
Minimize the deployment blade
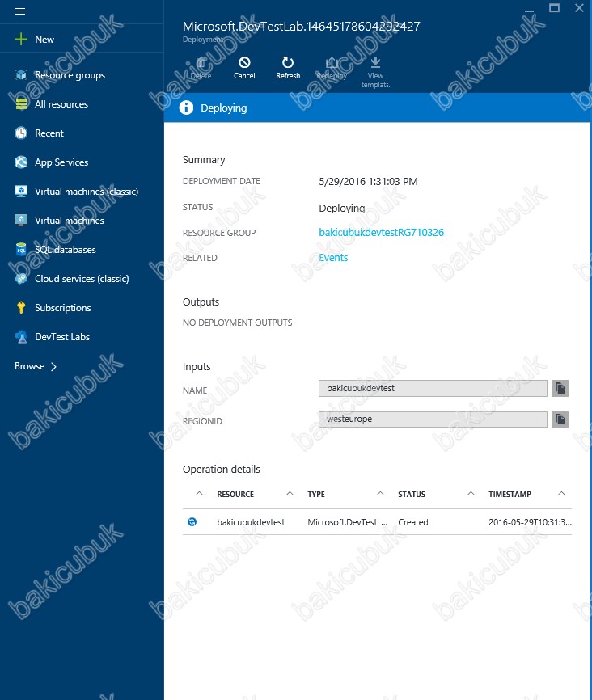pos(530,10)
